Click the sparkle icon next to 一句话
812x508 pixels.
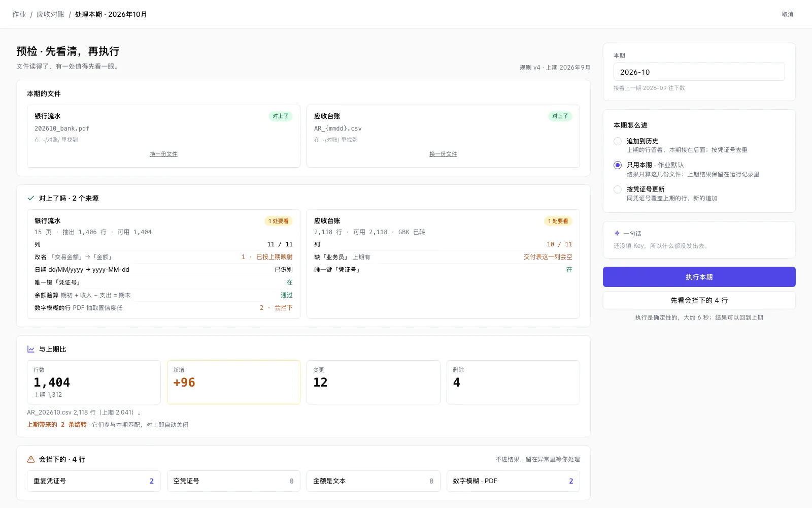(617, 233)
